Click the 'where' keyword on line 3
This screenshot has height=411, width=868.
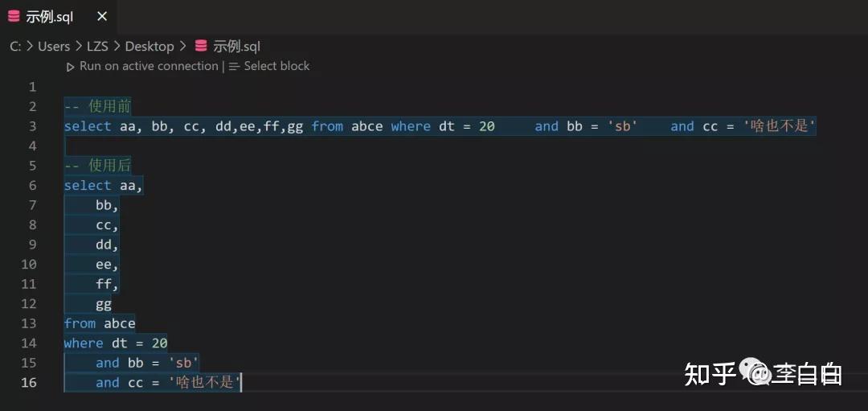[411, 126]
